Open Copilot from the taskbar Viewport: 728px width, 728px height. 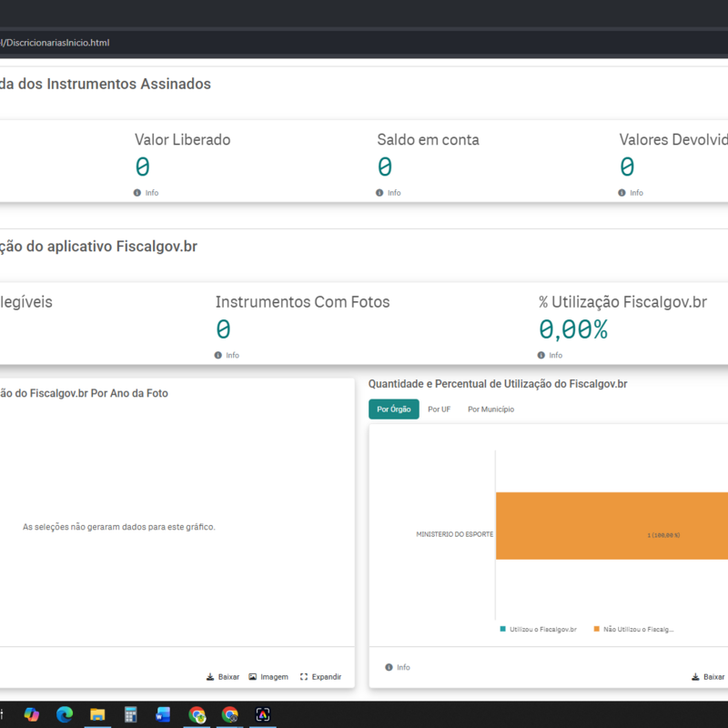pyautogui.click(x=32, y=714)
